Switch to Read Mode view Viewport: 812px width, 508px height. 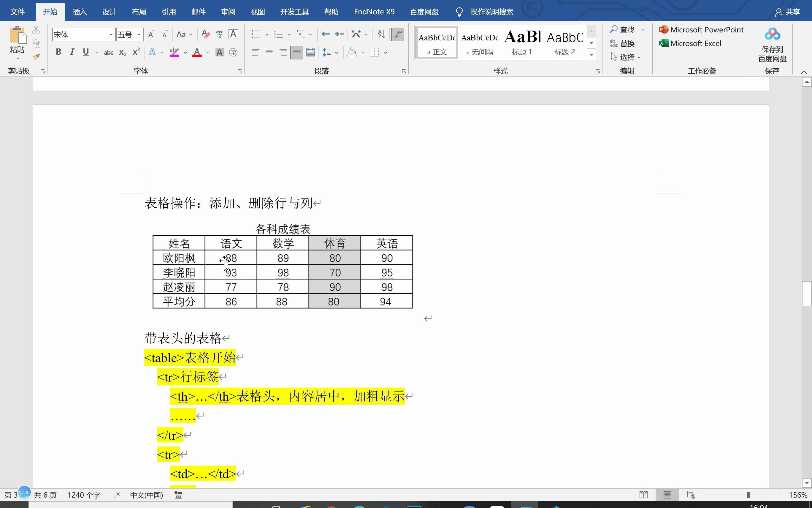pos(643,495)
